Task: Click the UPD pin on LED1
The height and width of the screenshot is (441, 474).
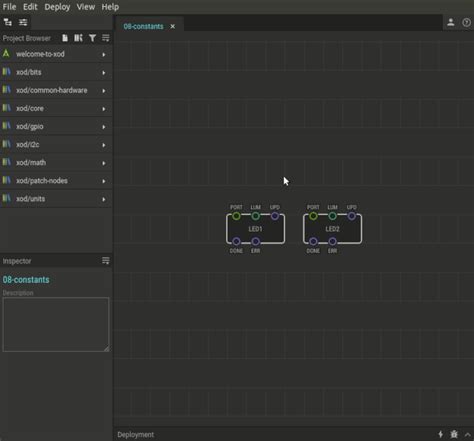Action: pos(275,216)
